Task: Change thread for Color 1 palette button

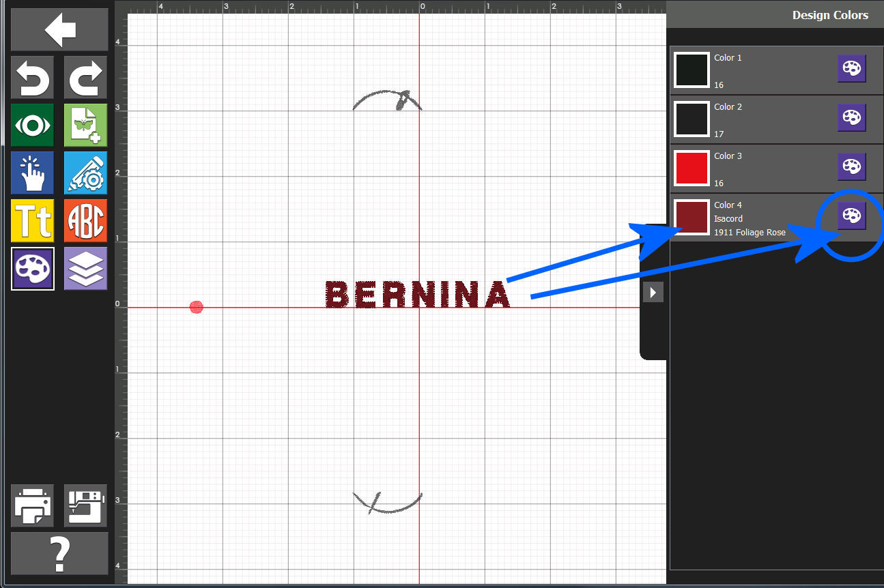Action: (851, 69)
